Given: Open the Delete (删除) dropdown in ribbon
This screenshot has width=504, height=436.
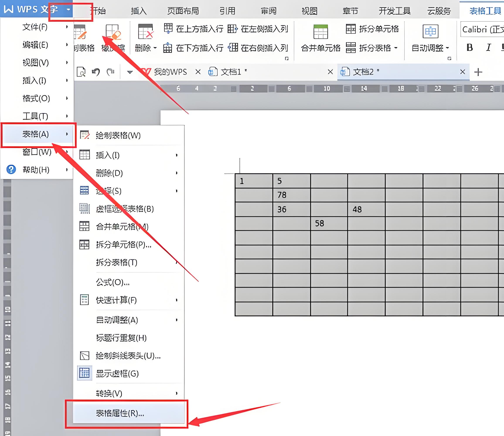Looking at the screenshot, I should (x=145, y=48).
